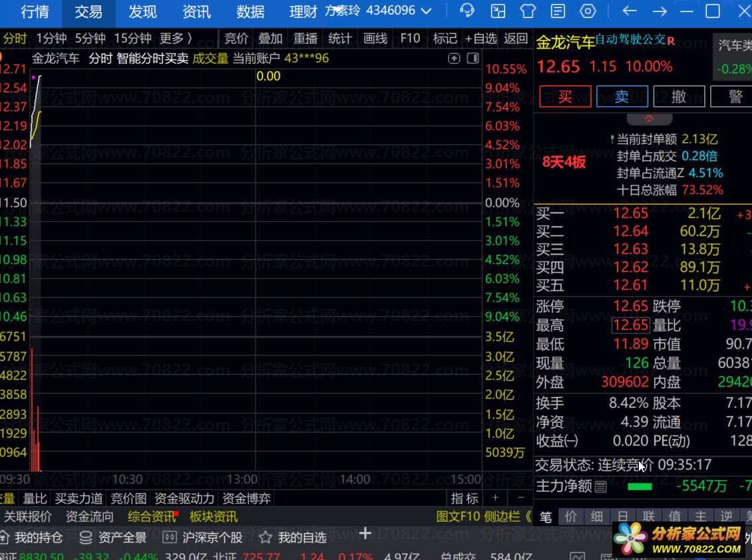This screenshot has width=752, height=560.
Task: Open the 板块资讯 tab
Action: (214, 516)
